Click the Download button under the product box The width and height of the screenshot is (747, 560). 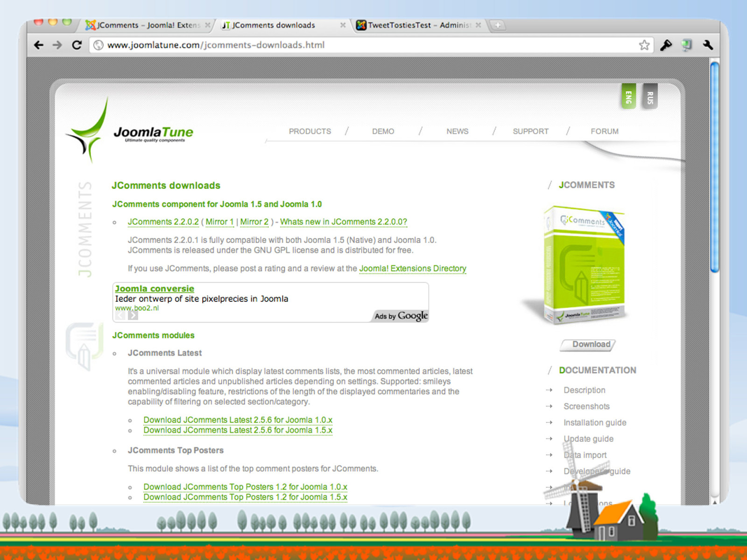pos(588,344)
